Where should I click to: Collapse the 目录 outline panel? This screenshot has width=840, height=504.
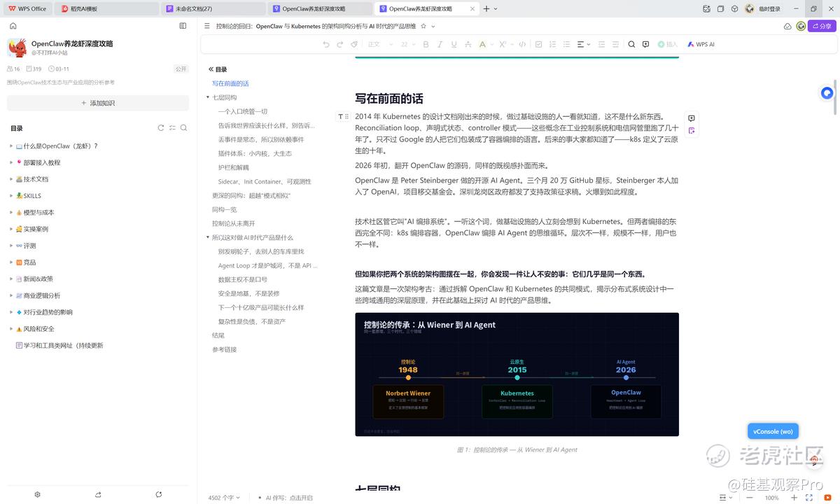click(211, 69)
